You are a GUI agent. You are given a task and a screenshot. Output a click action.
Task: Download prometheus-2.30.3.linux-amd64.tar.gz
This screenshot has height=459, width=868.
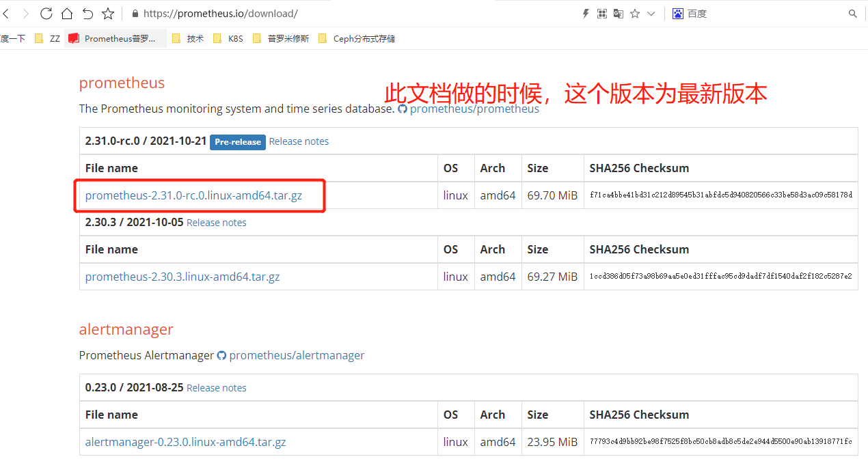coord(182,277)
